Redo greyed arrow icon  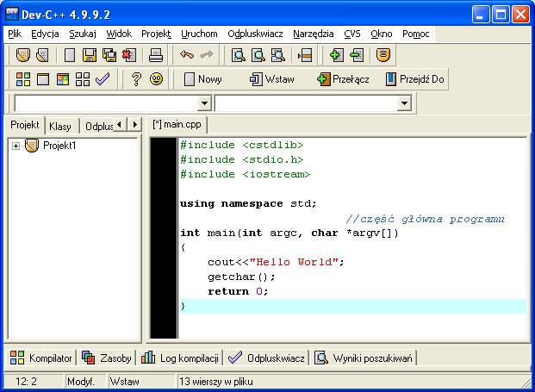pos(207,55)
